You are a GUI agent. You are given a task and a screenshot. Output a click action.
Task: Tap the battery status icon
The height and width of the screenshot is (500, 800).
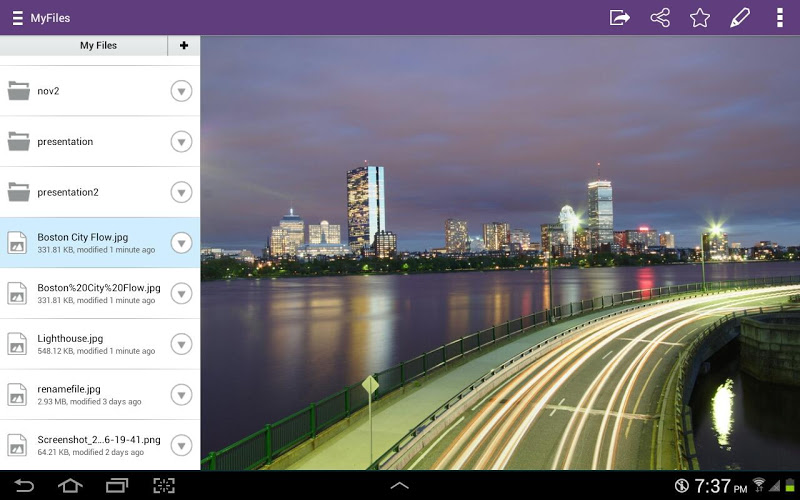click(x=790, y=485)
